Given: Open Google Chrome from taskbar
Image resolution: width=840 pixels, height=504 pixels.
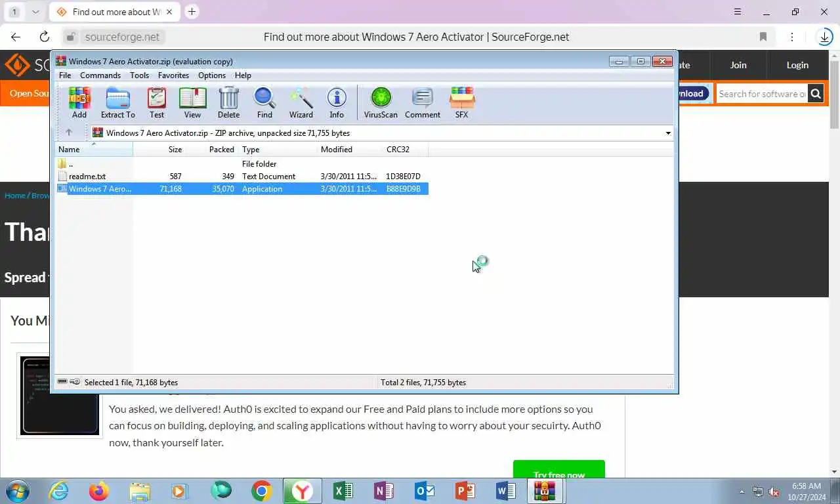Looking at the screenshot, I should (x=261, y=491).
